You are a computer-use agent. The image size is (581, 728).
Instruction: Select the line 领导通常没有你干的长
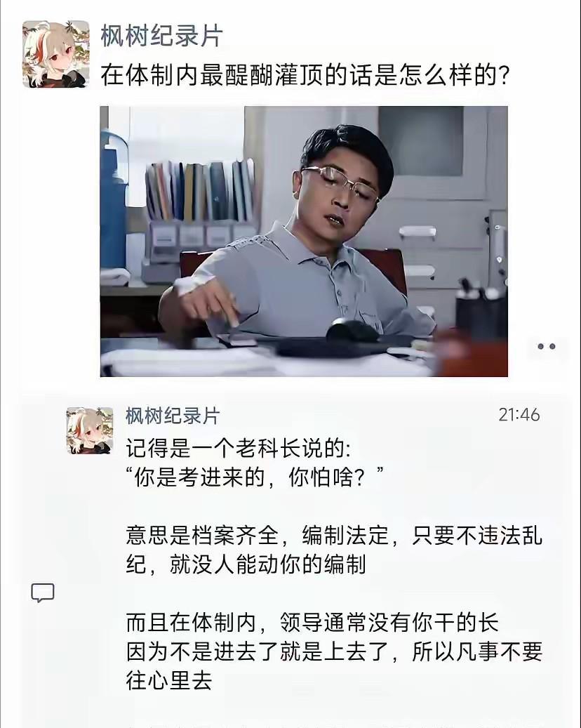point(389,623)
